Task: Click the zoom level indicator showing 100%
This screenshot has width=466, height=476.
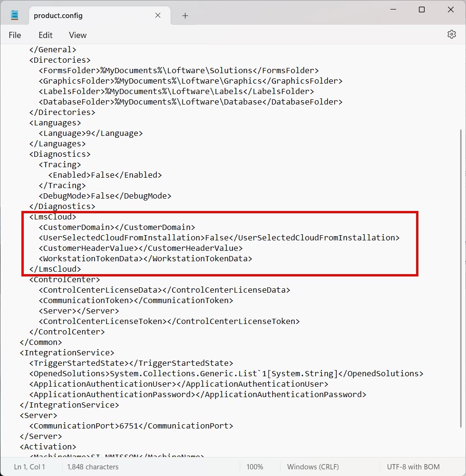Action: click(255, 466)
